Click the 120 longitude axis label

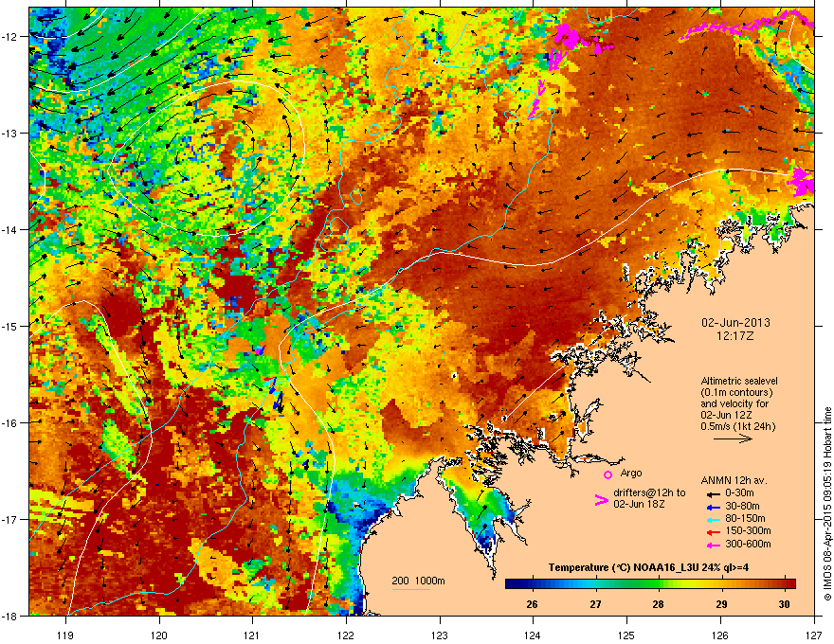(159, 635)
